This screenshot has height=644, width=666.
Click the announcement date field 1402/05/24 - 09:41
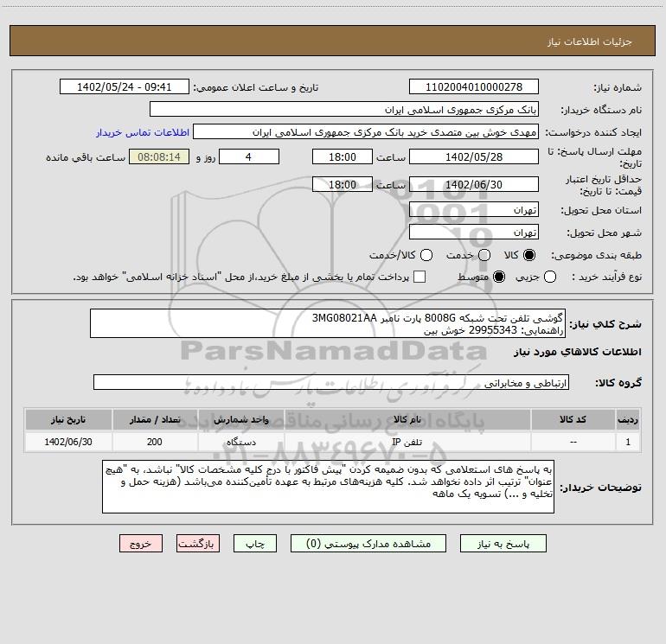coord(124,87)
